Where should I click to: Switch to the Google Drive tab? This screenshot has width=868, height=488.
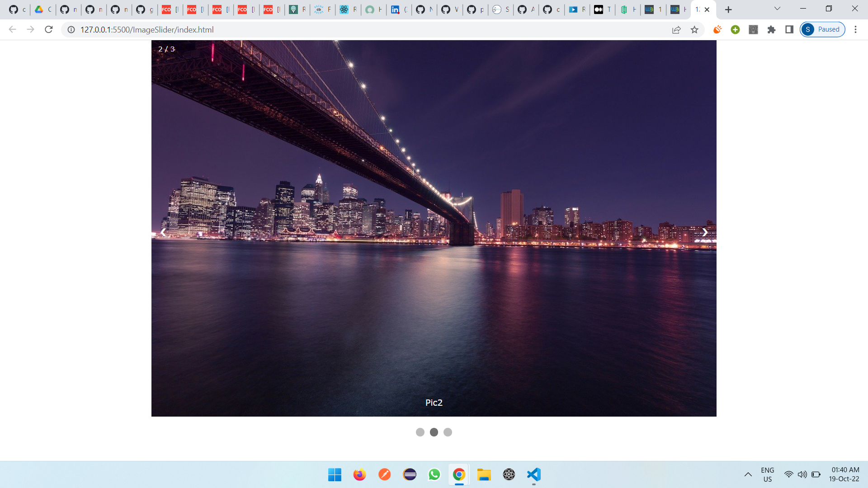(x=39, y=9)
